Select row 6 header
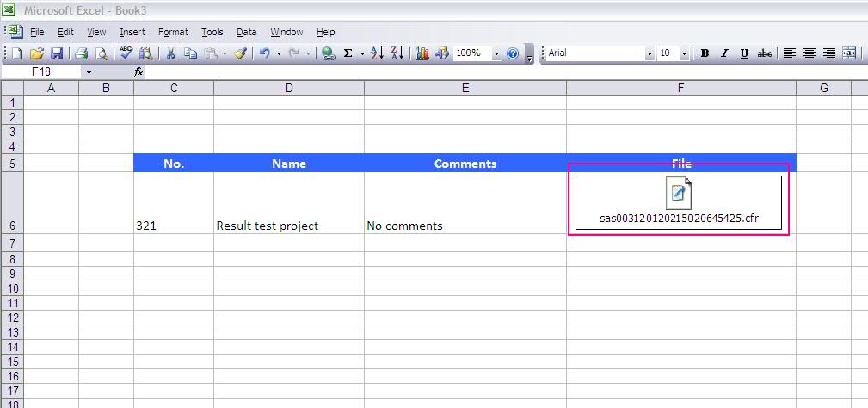Screen dimensions: 868x408 coord(12,202)
